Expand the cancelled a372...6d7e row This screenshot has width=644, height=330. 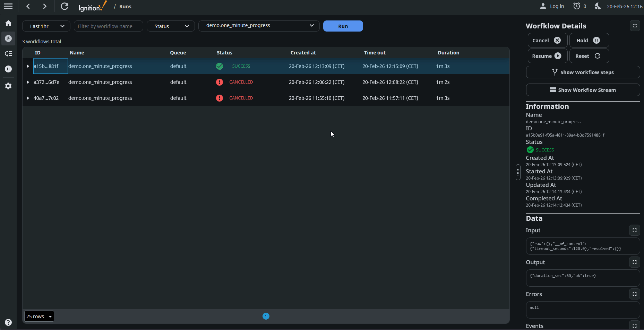point(28,82)
